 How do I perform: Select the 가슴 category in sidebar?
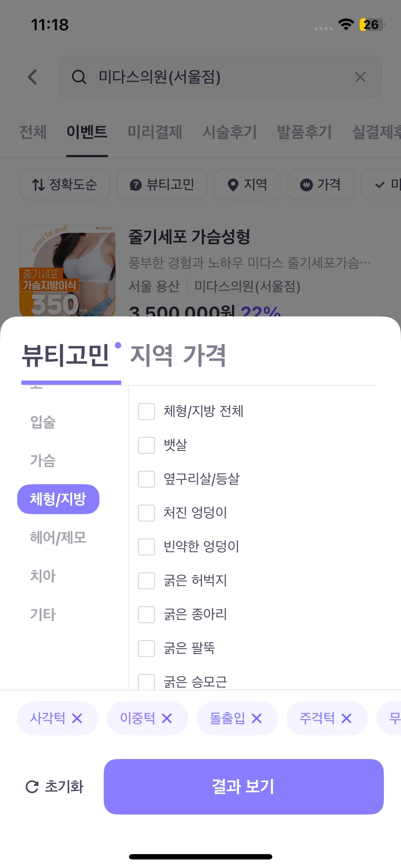43,460
